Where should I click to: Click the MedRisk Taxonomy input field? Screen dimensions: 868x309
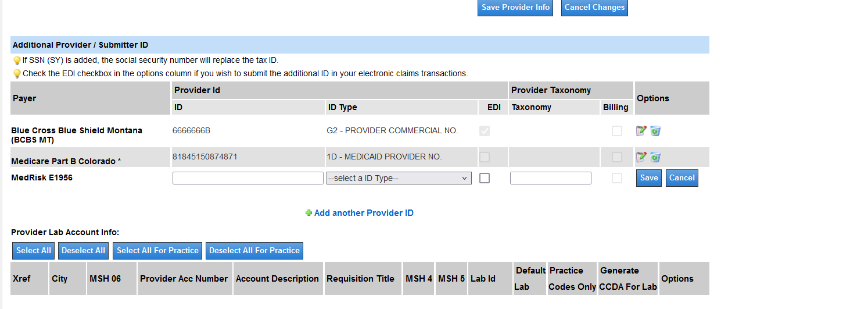pyautogui.click(x=550, y=178)
